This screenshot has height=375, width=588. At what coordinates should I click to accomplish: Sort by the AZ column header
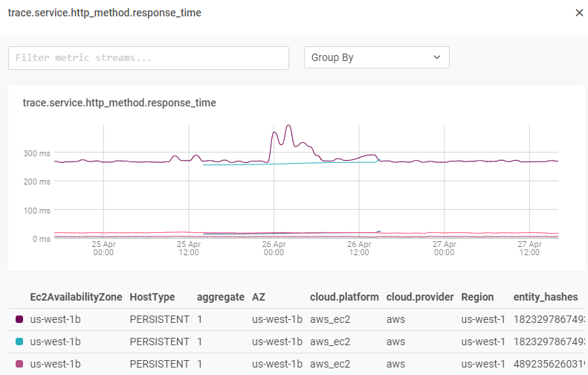(259, 297)
